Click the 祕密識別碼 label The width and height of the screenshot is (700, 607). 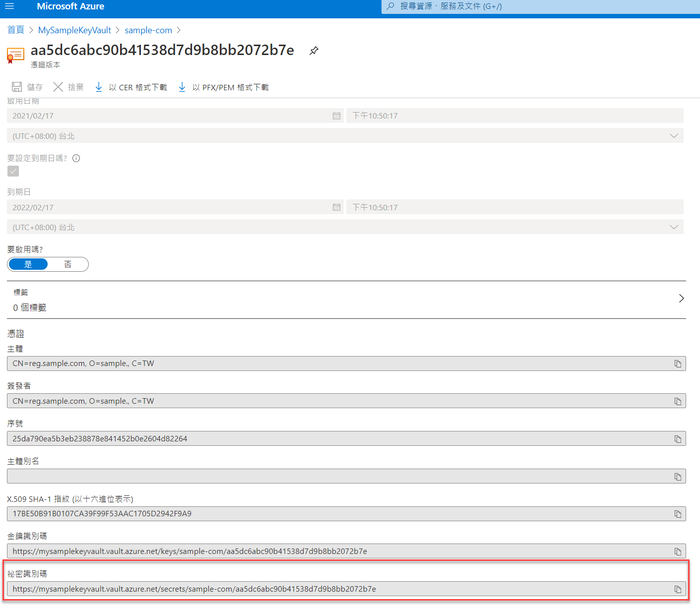(x=27, y=574)
